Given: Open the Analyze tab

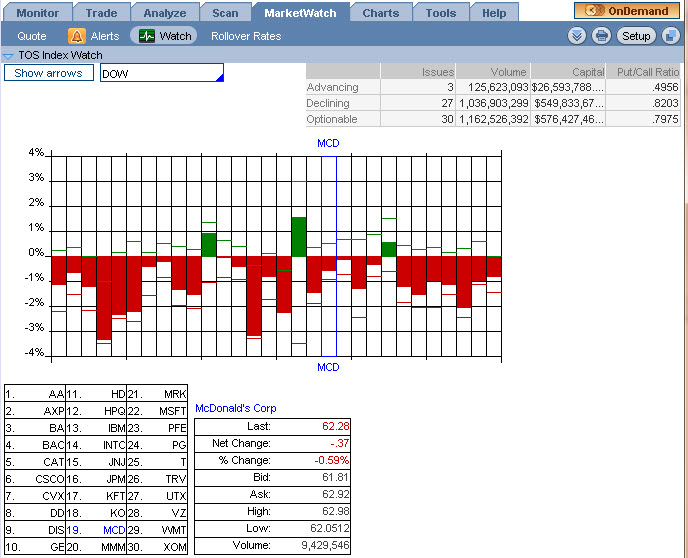Looking at the screenshot, I should pos(165,13).
